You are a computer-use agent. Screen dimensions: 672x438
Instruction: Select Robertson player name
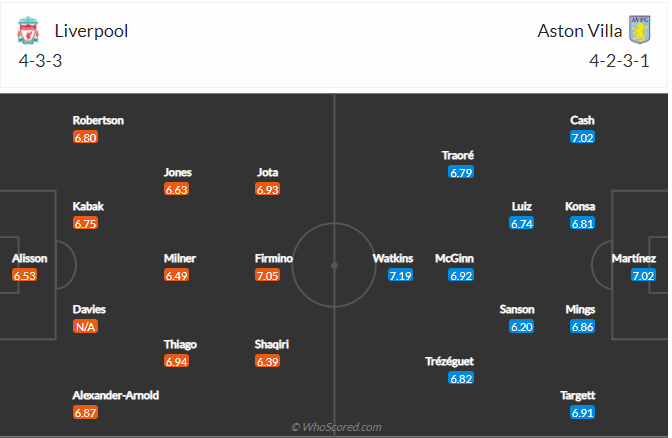click(x=98, y=120)
